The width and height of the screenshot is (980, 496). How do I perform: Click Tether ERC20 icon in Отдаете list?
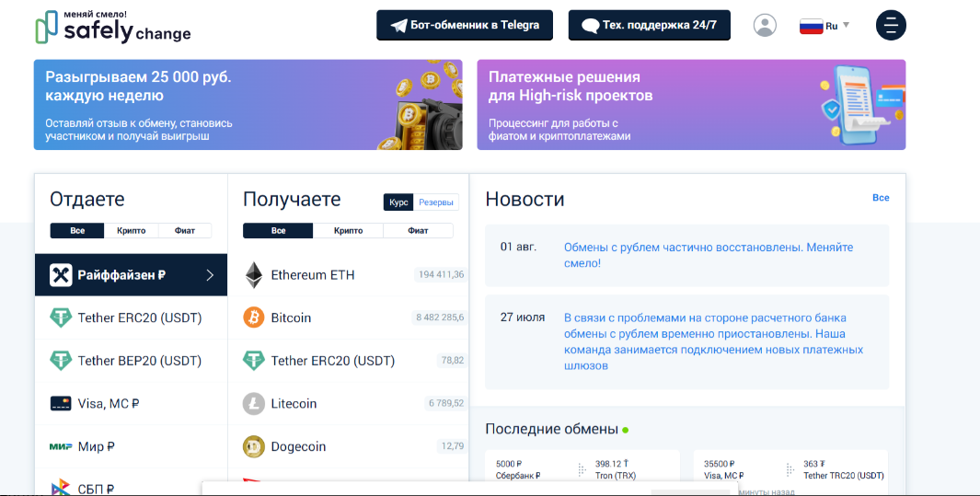pos(61,317)
